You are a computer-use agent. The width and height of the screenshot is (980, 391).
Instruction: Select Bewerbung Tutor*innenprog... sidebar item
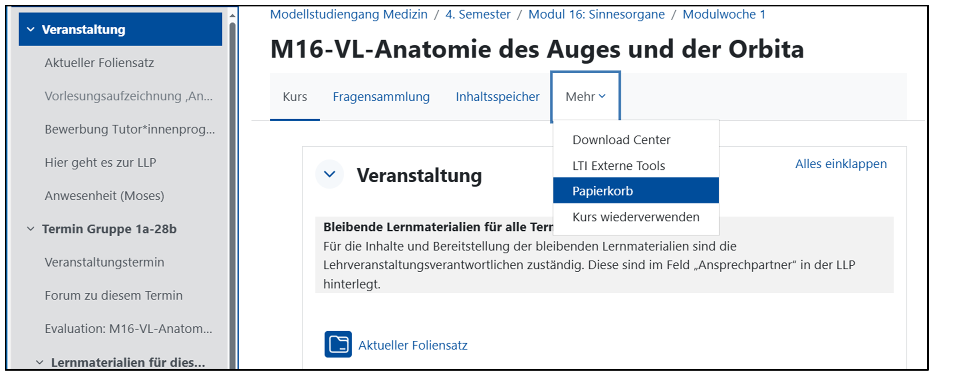(130, 129)
